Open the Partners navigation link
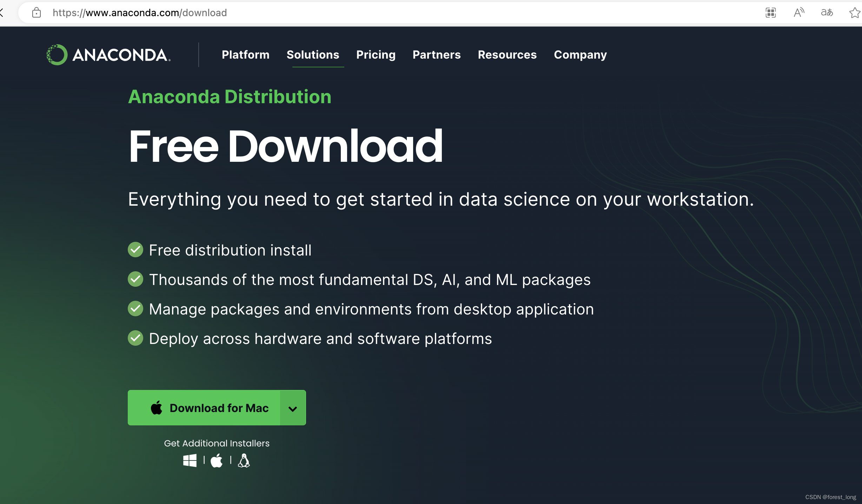This screenshot has width=862, height=504. [x=436, y=55]
